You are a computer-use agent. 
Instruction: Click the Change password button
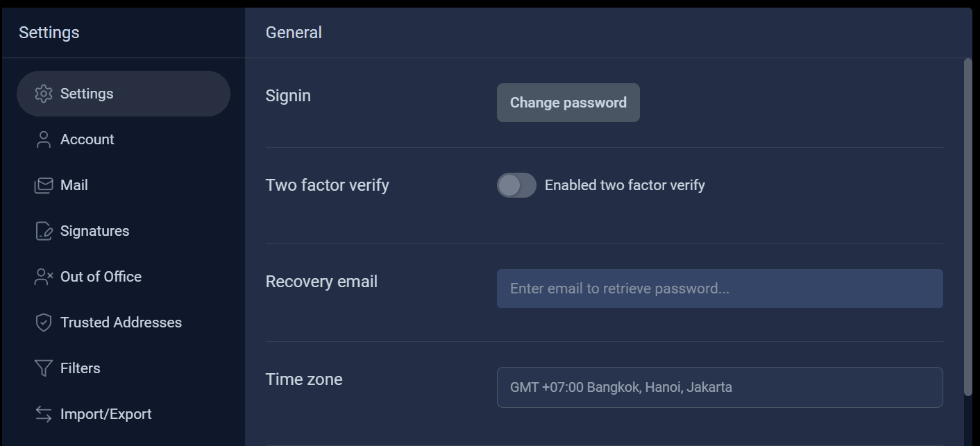tap(568, 102)
